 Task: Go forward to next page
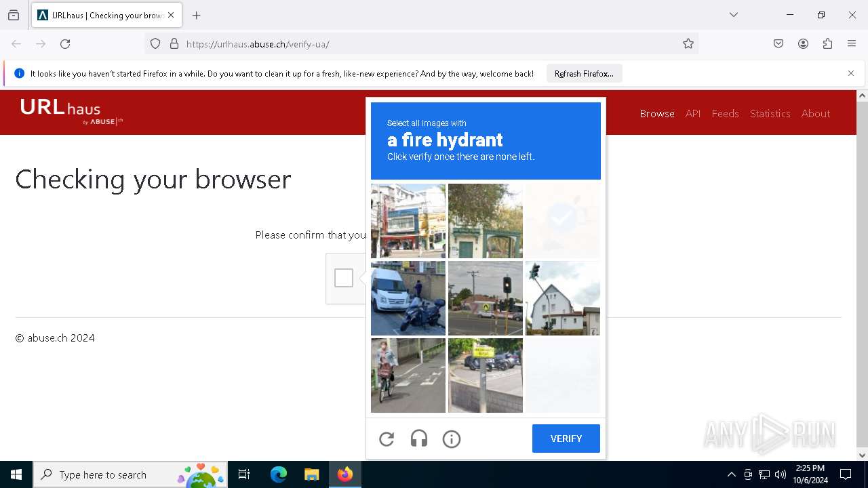[41, 44]
